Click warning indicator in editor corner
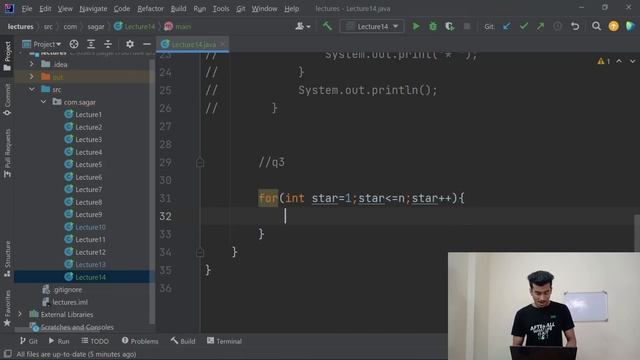The width and height of the screenshot is (640, 360). click(x=604, y=61)
